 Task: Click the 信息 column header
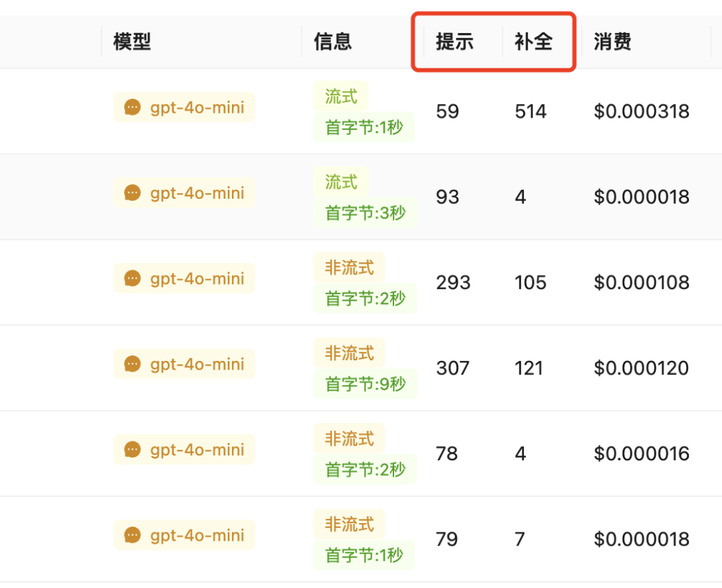(332, 42)
